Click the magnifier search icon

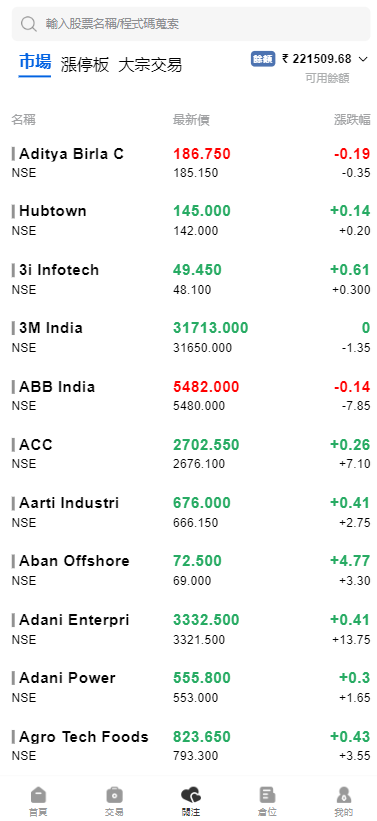tap(29, 24)
